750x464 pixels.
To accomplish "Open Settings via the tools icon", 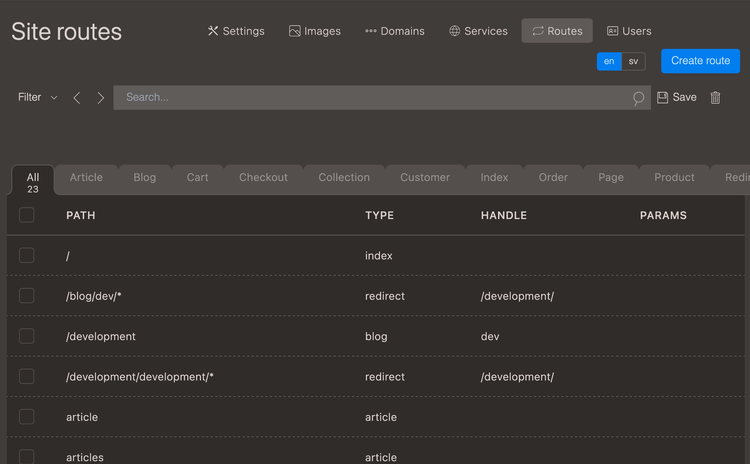I will 213,31.
